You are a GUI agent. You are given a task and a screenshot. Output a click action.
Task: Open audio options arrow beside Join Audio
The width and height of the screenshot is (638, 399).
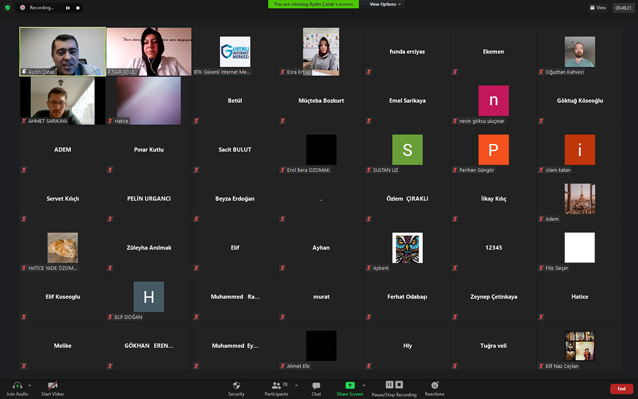[x=29, y=385]
